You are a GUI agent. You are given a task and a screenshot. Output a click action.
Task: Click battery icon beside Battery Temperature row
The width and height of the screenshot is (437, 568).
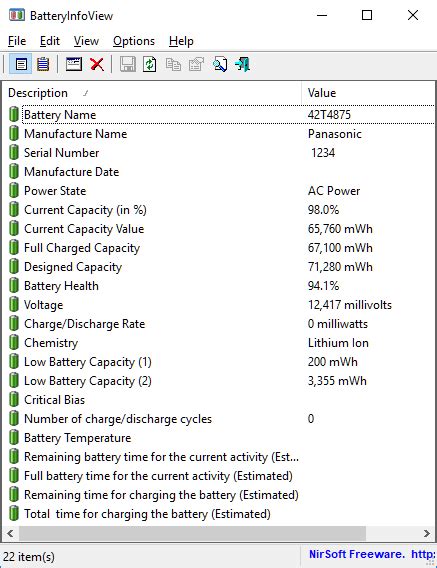[14, 437]
